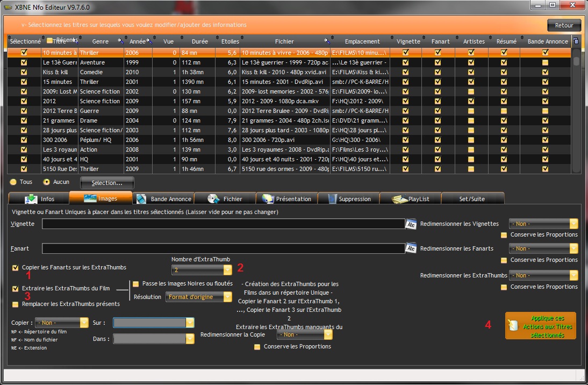
Task: Click Applique ces Actions aux Titres sélectionnés
Action: (x=540, y=326)
